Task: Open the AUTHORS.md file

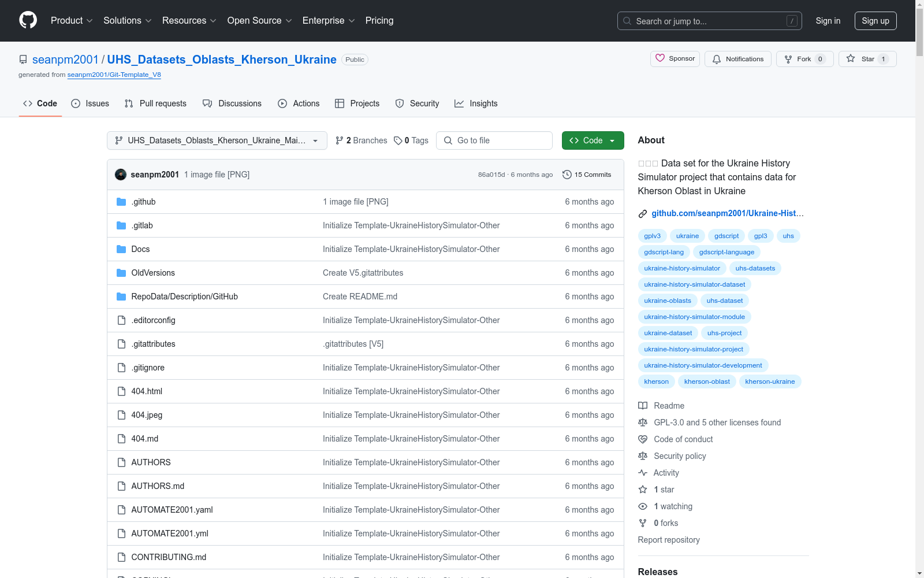Action: [x=158, y=486]
